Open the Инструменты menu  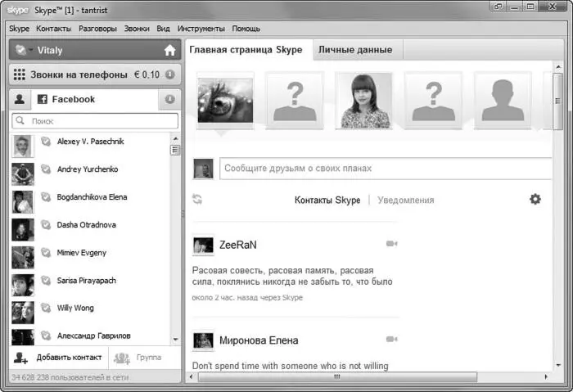pos(201,29)
